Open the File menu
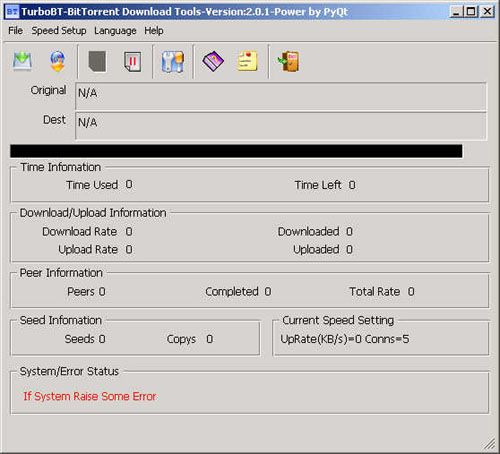The image size is (500, 454). coord(15,31)
